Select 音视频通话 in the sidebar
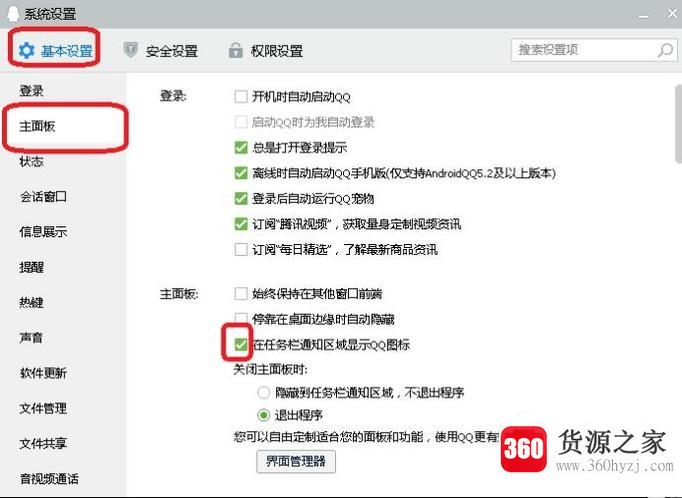682x498 pixels. [49, 479]
